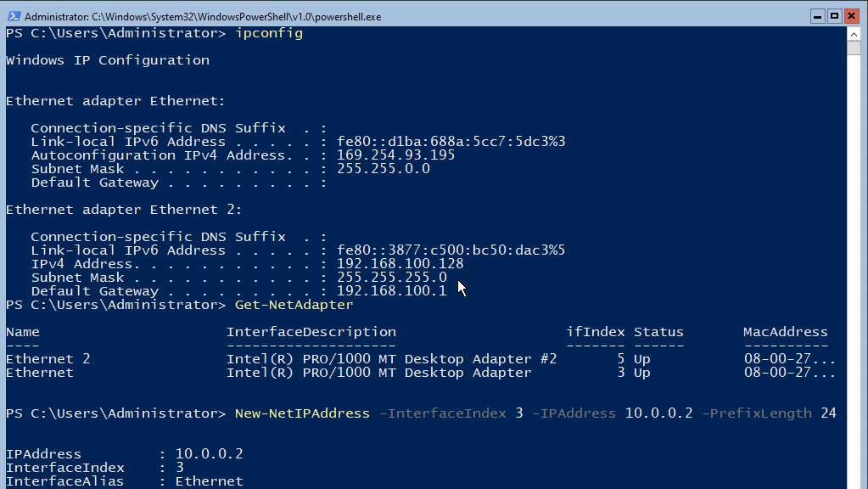868x489 pixels.
Task: Click the Ethernet 2 adapter row name
Action: (x=48, y=359)
